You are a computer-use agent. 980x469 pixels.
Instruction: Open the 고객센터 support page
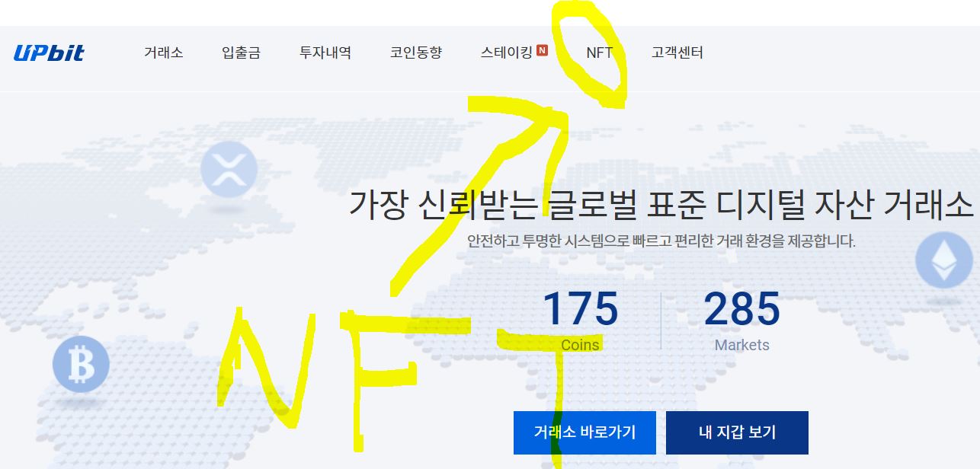pos(679,53)
